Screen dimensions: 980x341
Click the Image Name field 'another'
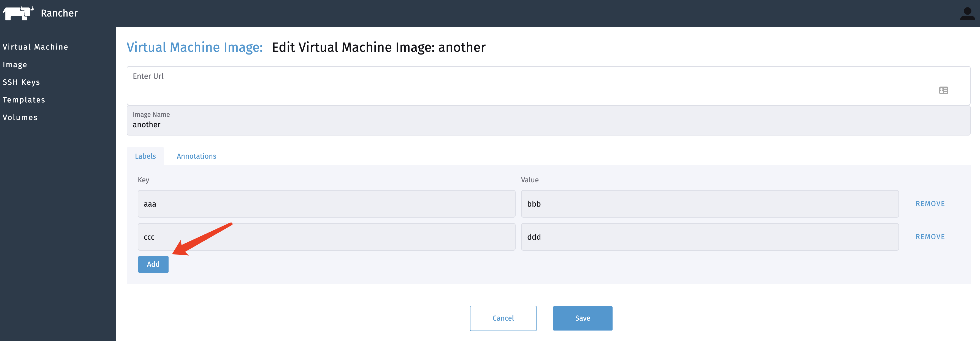tap(548, 120)
